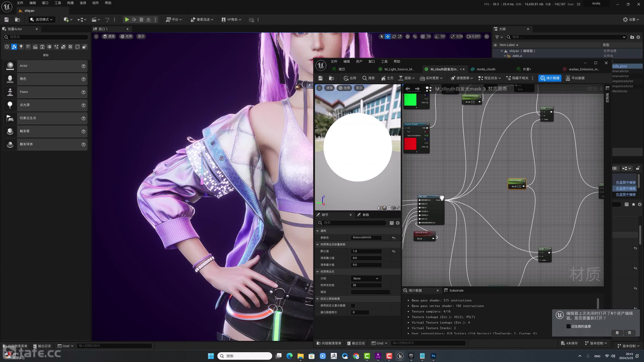
Task: Open details panel table view icon
Action: coord(392,223)
